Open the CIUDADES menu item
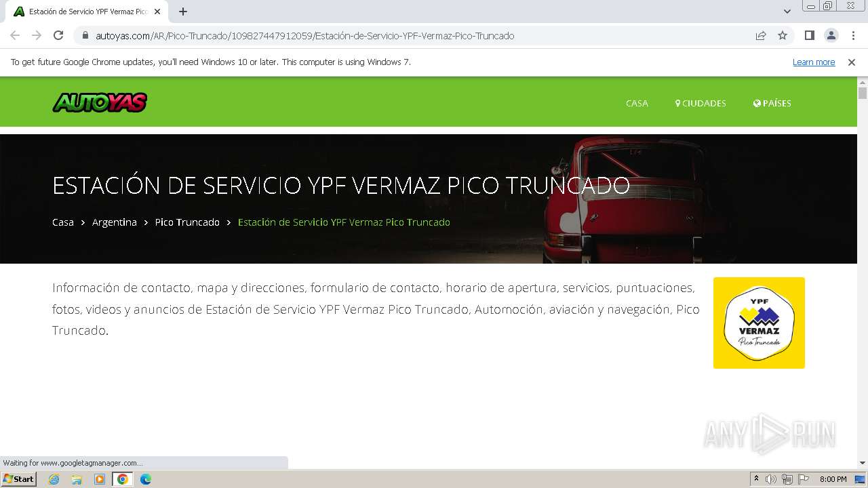This screenshot has height=488, width=868. [701, 103]
